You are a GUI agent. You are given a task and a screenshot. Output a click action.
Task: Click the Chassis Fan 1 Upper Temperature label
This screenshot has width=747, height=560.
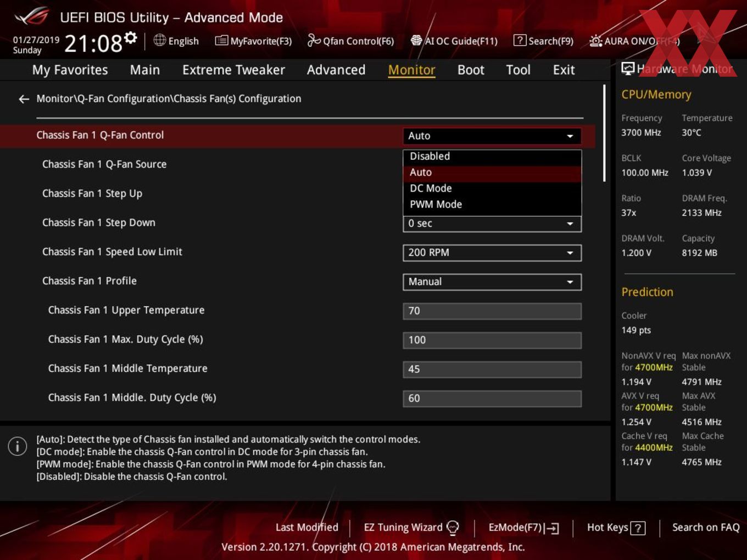point(126,310)
